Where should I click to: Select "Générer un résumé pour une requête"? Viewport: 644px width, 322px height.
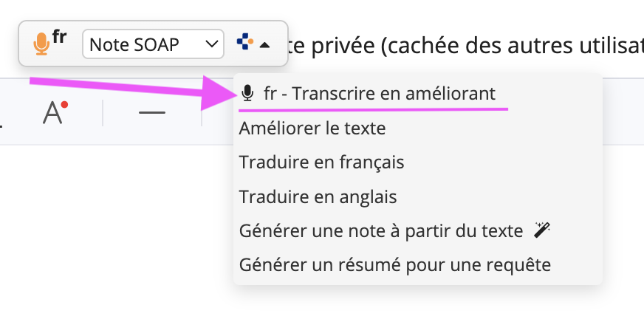[395, 264]
